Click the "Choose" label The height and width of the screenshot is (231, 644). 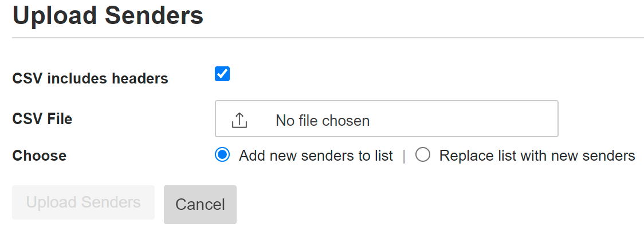point(39,156)
